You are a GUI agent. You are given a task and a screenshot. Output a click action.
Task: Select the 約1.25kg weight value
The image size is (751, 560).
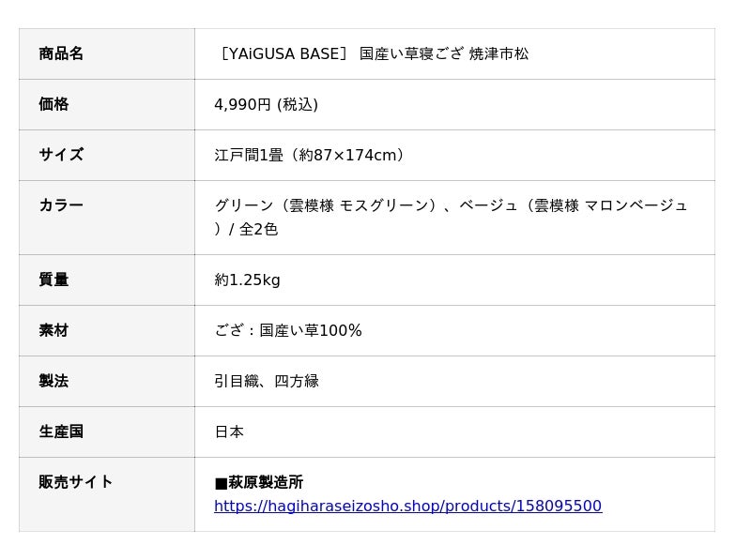[x=247, y=280]
